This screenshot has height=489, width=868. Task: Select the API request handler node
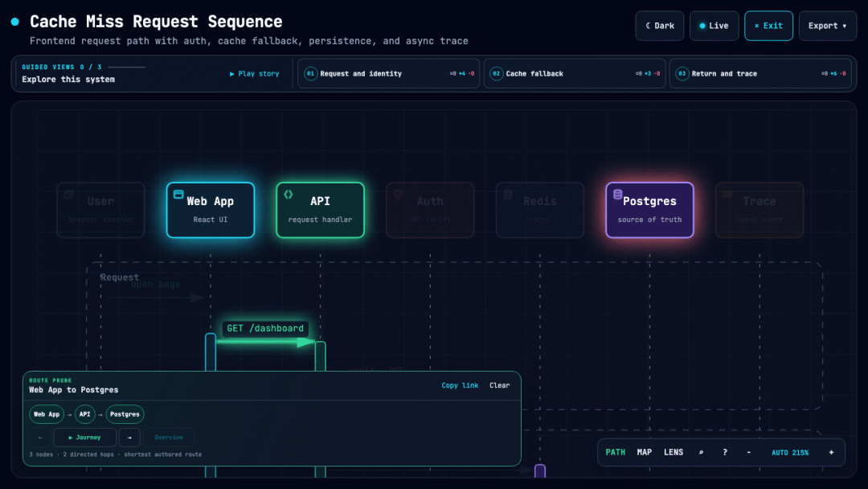pos(320,210)
